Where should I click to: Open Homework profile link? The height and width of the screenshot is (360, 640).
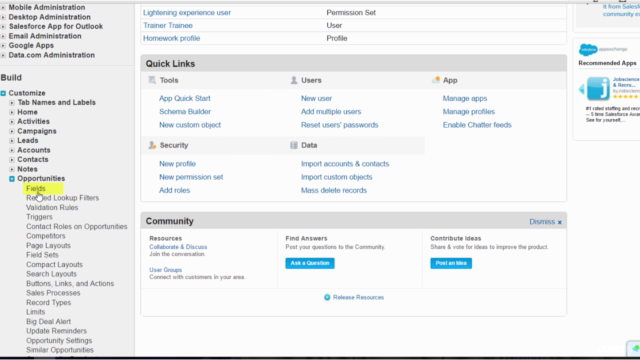[171, 38]
